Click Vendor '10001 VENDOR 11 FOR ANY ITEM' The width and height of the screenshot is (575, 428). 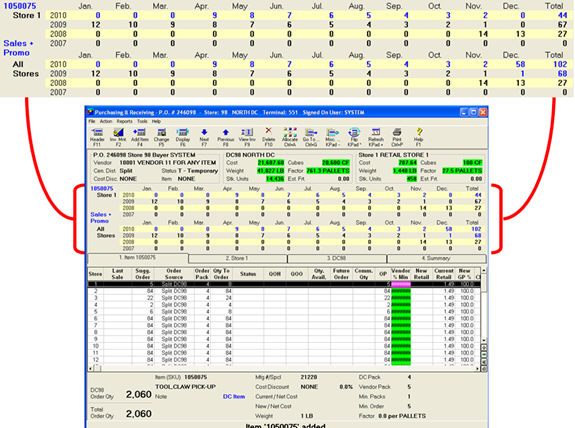point(168,162)
